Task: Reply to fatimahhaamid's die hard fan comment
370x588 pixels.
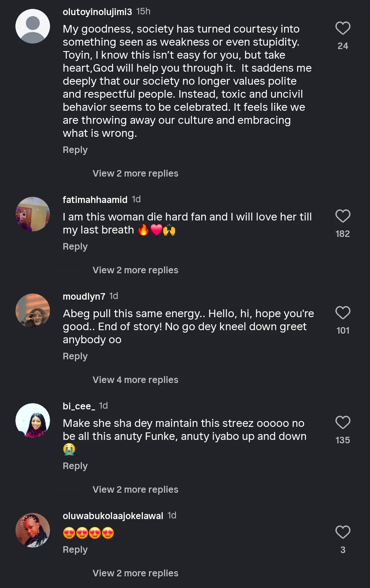Action: [75, 247]
